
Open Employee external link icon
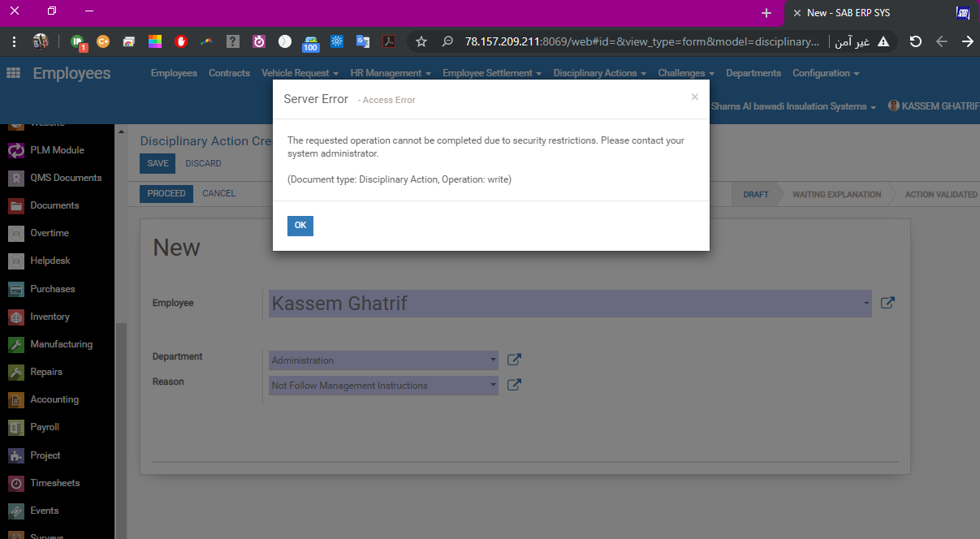(x=887, y=303)
